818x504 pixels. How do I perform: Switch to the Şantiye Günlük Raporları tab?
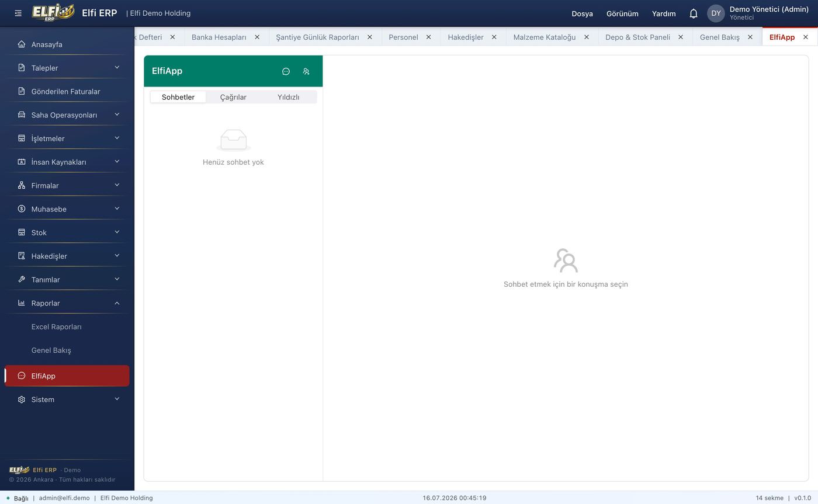pos(317,37)
